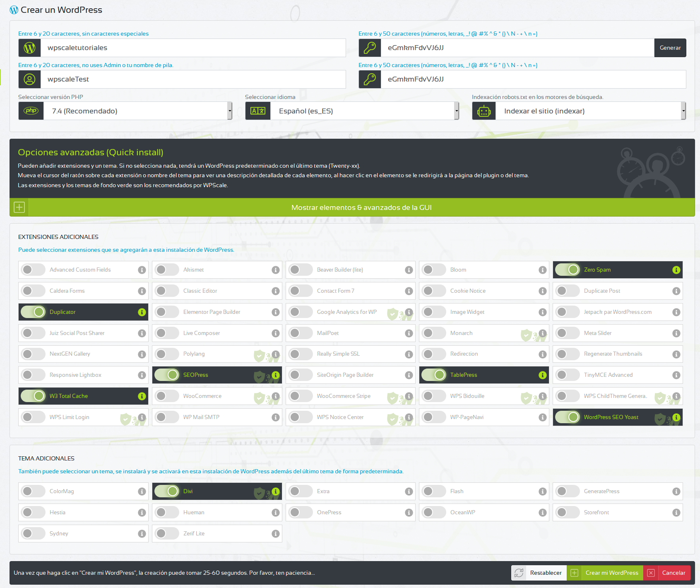Turn off the Duplicator toggle

point(33,312)
